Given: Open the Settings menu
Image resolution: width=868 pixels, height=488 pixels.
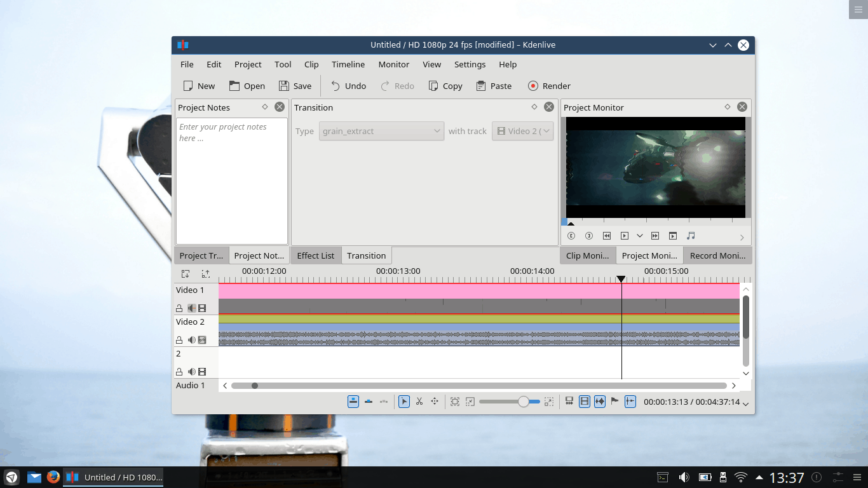Looking at the screenshot, I should 470,64.
